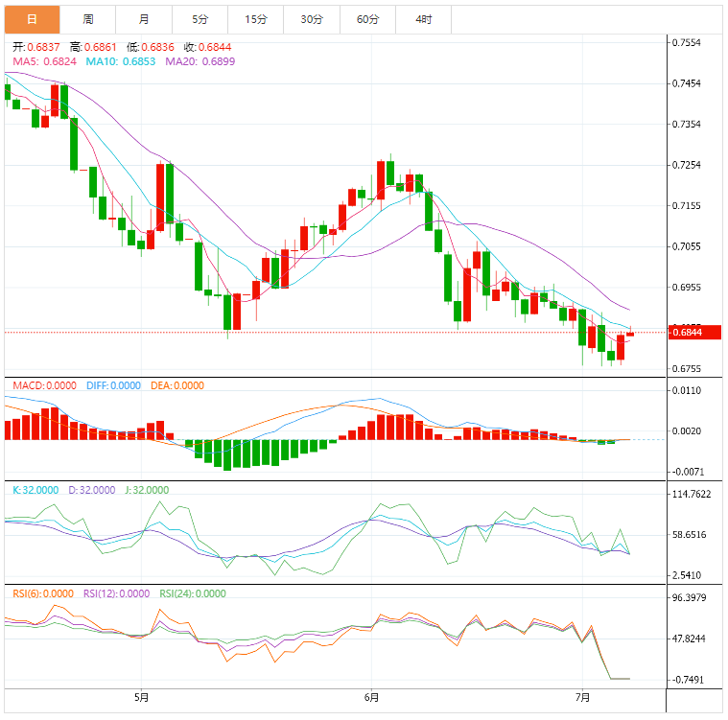Screen dimensions: 728x720
Task: Show the 30分 chart tab
Action: point(312,19)
